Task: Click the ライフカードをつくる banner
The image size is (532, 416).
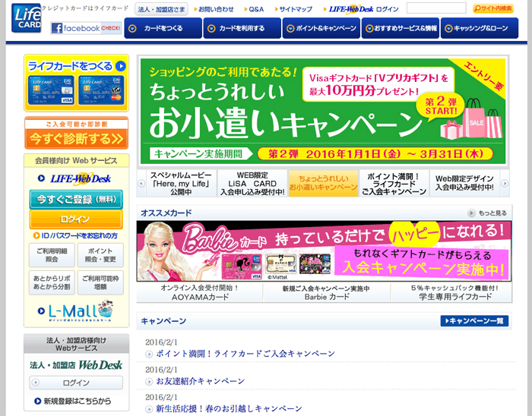Action: tap(76, 83)
